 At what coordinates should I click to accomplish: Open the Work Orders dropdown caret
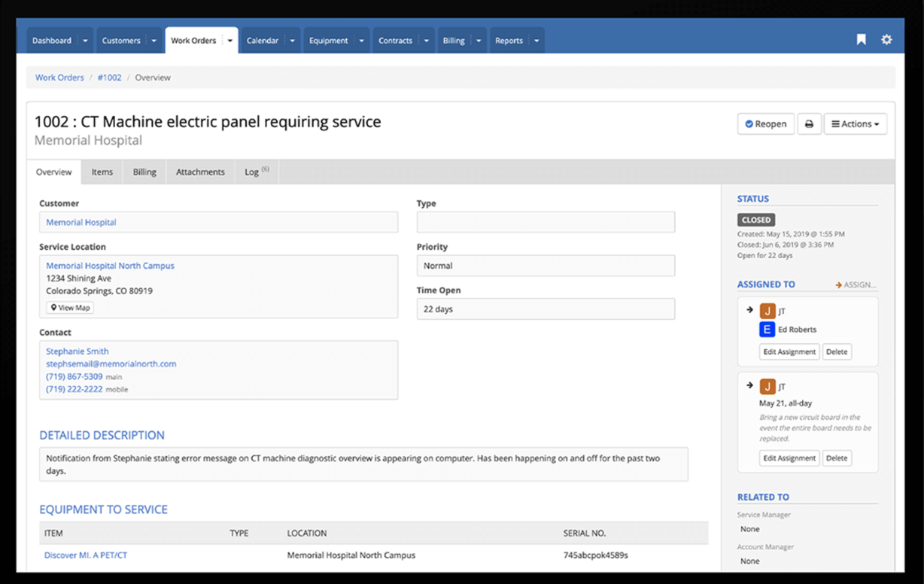click(x=229, y=40)
